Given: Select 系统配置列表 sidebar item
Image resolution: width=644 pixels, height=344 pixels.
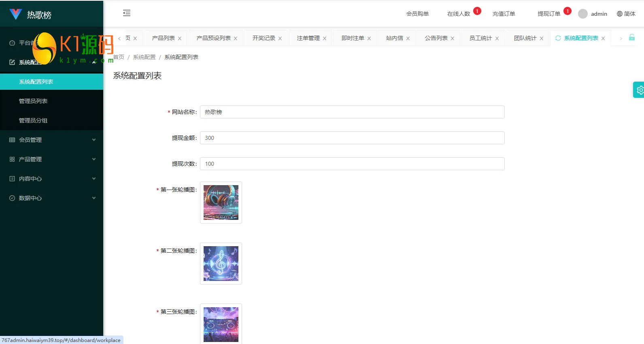Looking at the screenshot, I should [x=51, y=82].
